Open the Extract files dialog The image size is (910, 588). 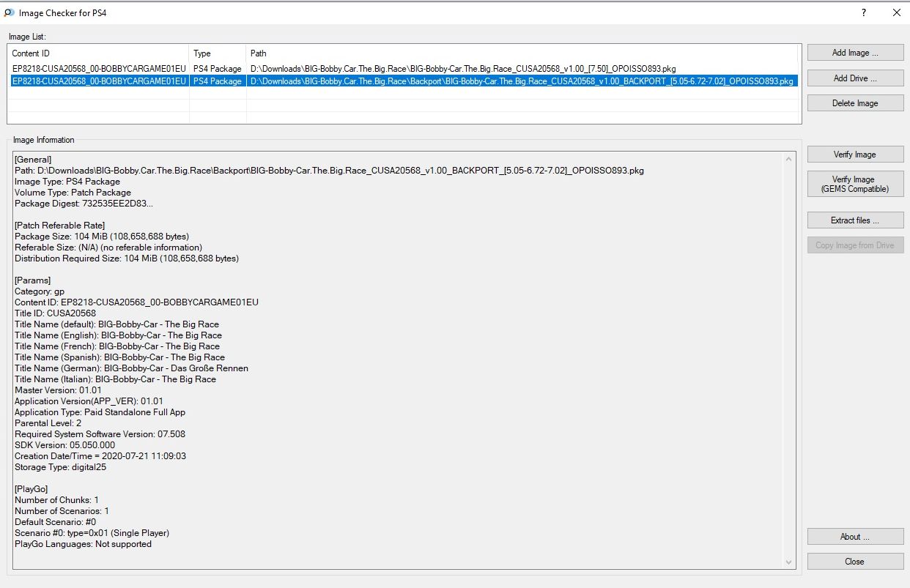click(x=855, y=220)
